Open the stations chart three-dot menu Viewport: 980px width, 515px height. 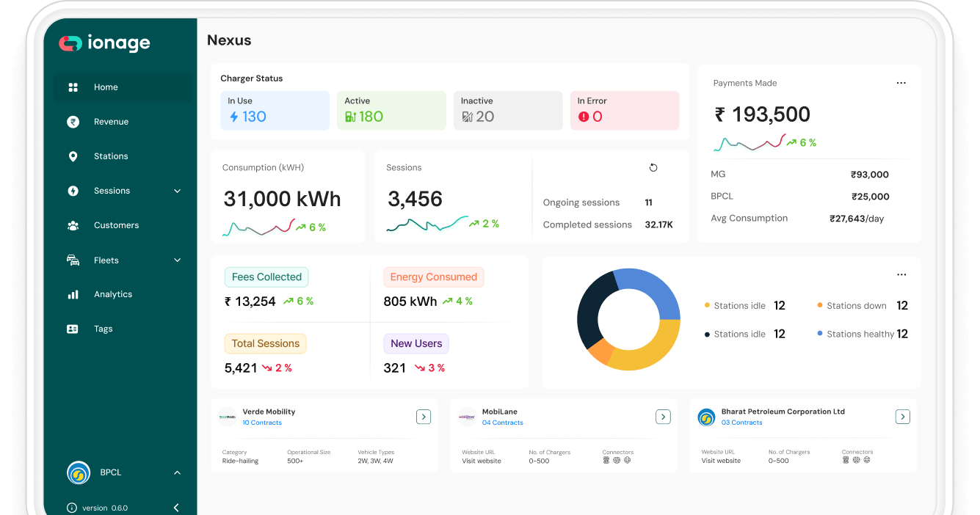(x=901, y=274)
